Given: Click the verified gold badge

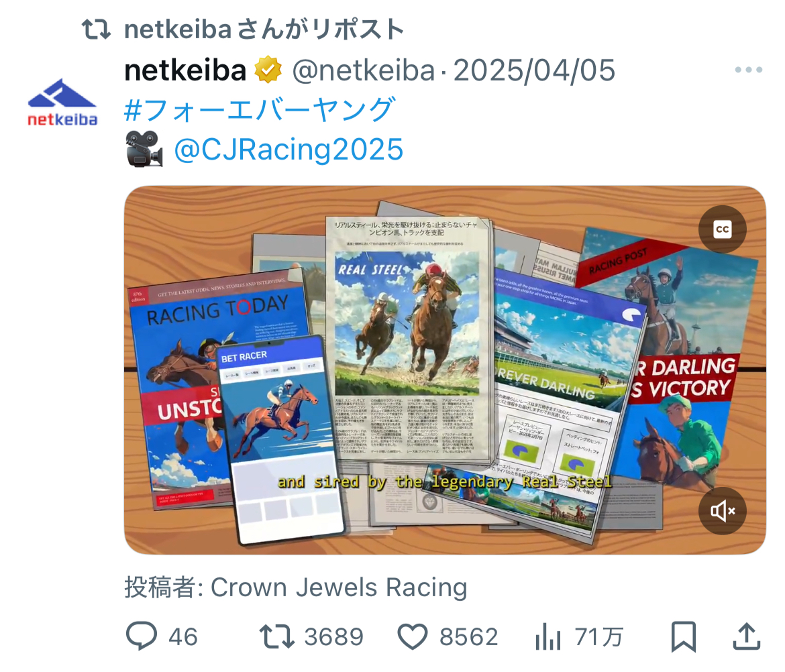Looking at the screenshot, I should point(268,70).
